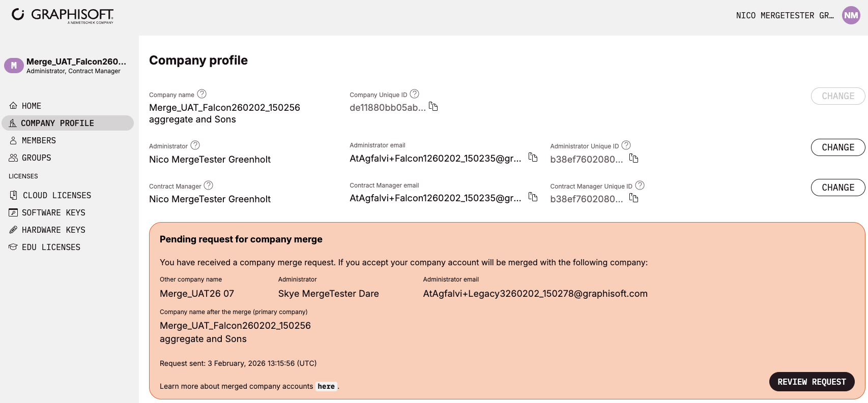
Task: Click the Home house icon
Action: tap(13, 106)
